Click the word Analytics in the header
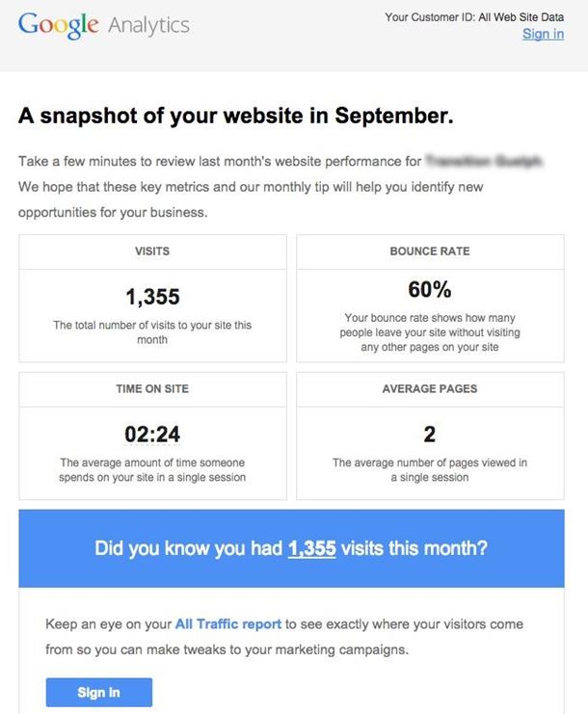This screenshot has width=588, height=714. pyautogui.click(x=149, y=25)
